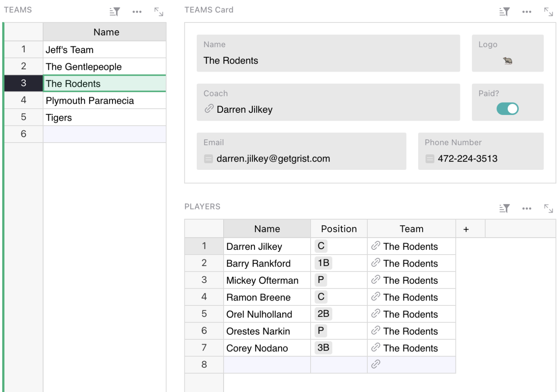
Task: Click link icon in Orel Nulholland's Team cell
Action: pyautogui.click(x=376, y=314)
